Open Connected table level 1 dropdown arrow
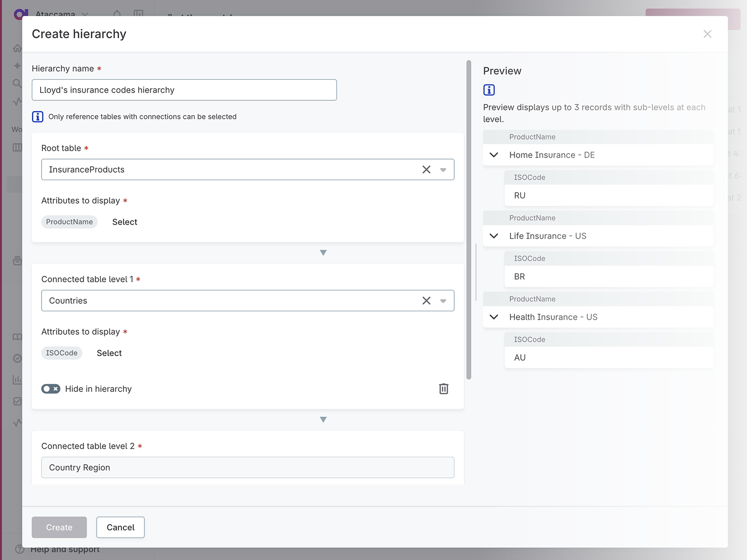 (x=443, y=301)
